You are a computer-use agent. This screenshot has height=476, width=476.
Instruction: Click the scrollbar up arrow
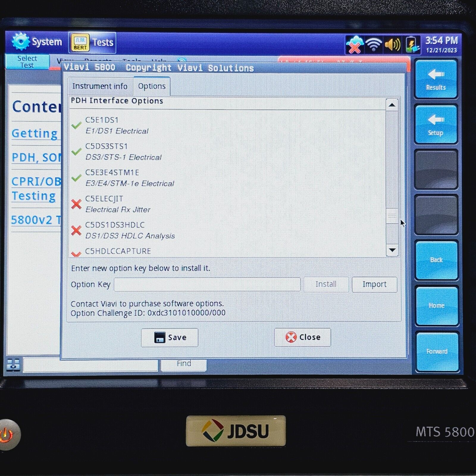[392, 105]
